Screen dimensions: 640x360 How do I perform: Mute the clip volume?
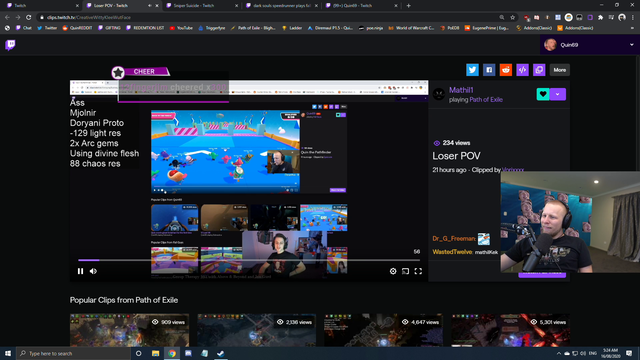(93, 271)
